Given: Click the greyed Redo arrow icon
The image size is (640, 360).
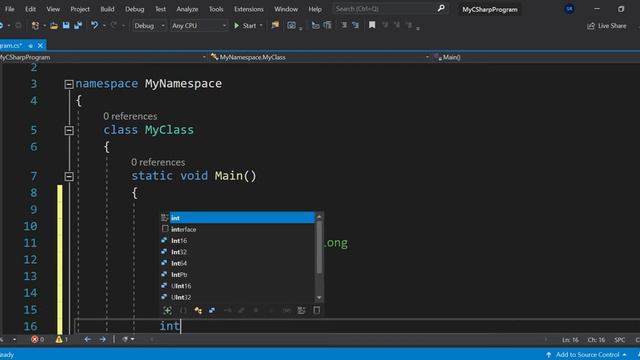Looking at the screenshot, I should pos(114,25).
